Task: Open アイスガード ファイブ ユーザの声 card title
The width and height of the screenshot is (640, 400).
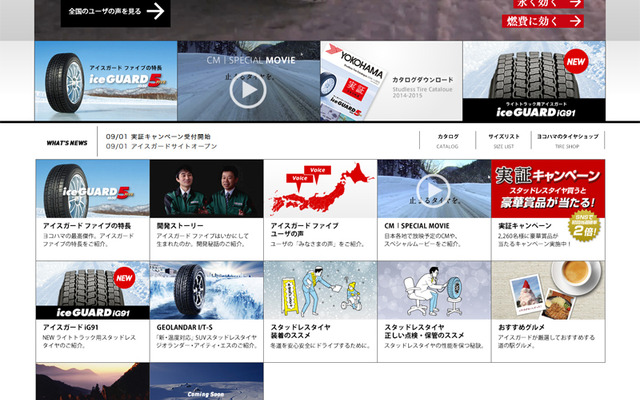Action: point(304,229)
